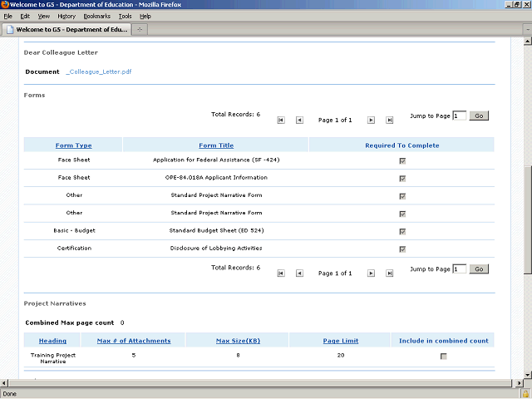Sort table by Form Title header
Viewport: 532px width, 399px height.
coord(216,145)
